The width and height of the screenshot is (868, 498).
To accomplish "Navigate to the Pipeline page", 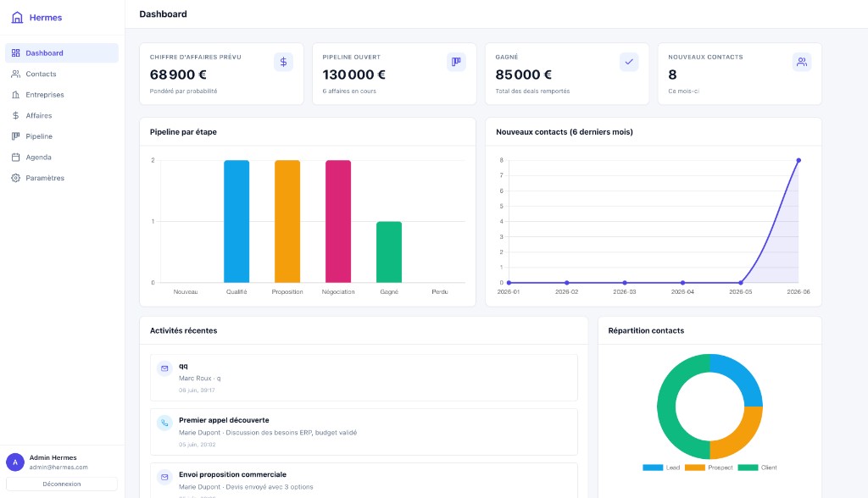I will pos(61,136).
